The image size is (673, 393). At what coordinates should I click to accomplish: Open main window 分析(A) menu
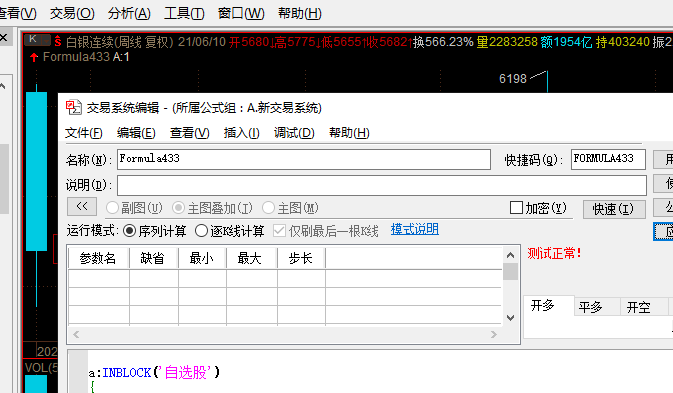point(129,13)
